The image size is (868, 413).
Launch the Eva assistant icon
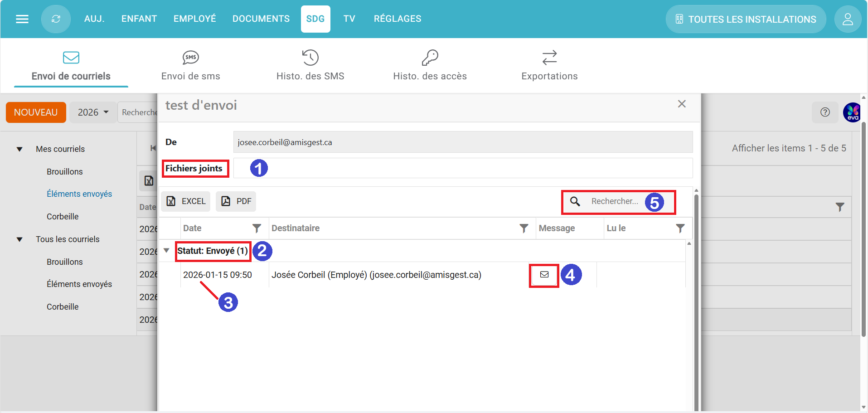[x=852, y=112]
